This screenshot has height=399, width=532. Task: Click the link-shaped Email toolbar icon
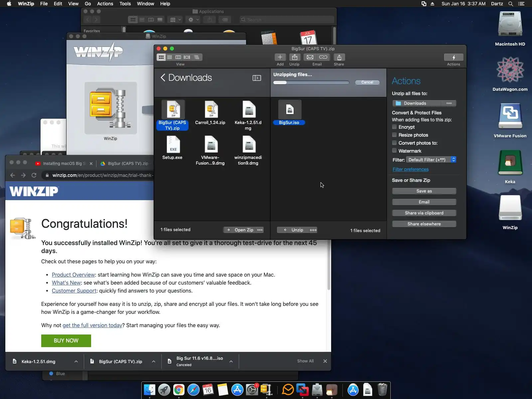point(323,57)
